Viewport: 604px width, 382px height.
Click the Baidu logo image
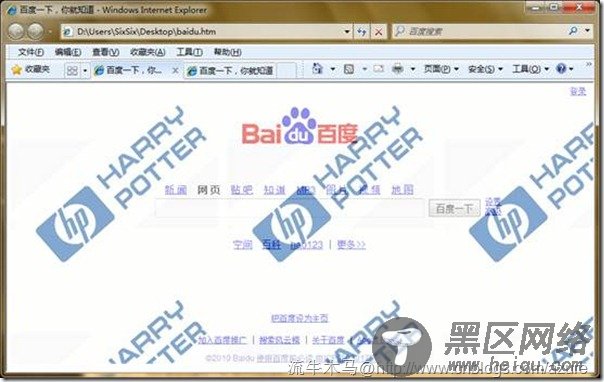(300, 126)
